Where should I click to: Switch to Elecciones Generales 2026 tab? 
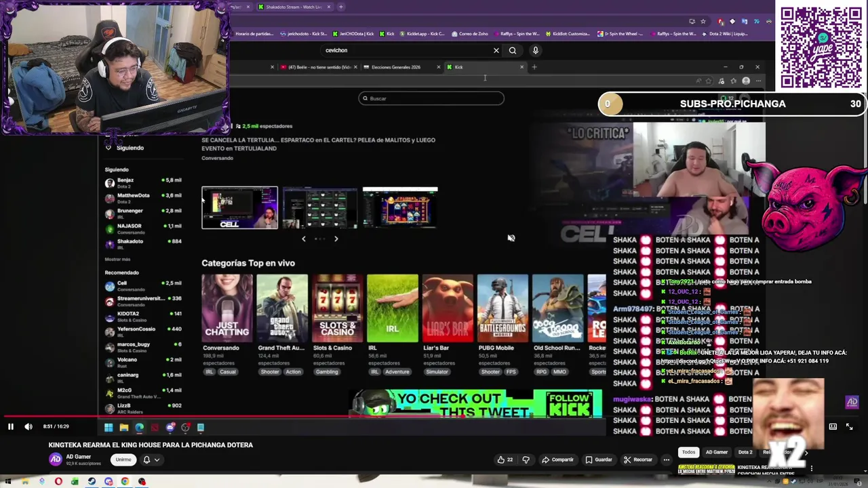click(x=401, y=67)
